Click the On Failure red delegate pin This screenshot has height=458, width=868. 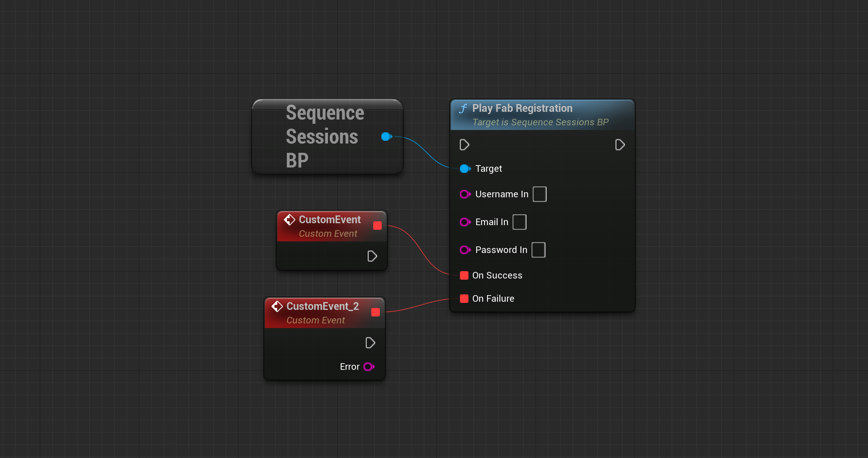pos(464,299)
